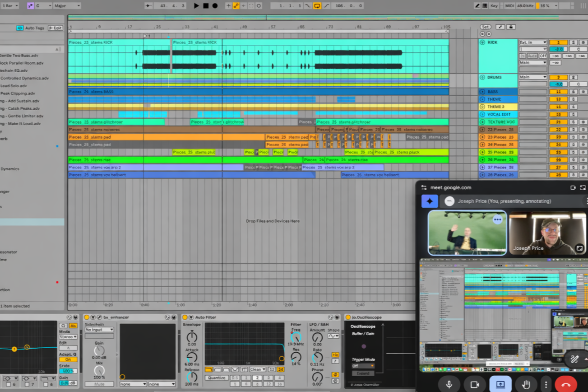Click the Key map mode button
The height and width of the screenshot is (392, 588).
[x=493, y=5]
